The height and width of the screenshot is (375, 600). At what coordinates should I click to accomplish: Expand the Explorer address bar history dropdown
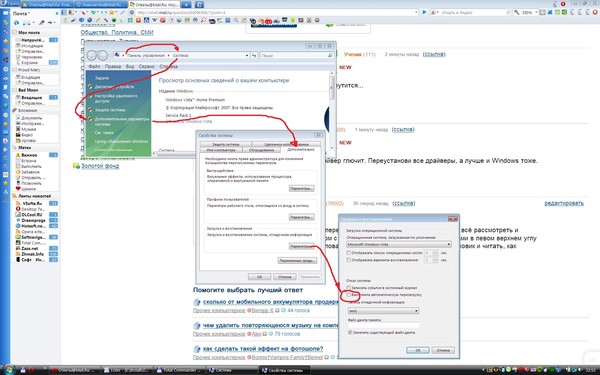pyautogui.click(x=247, y=55)
